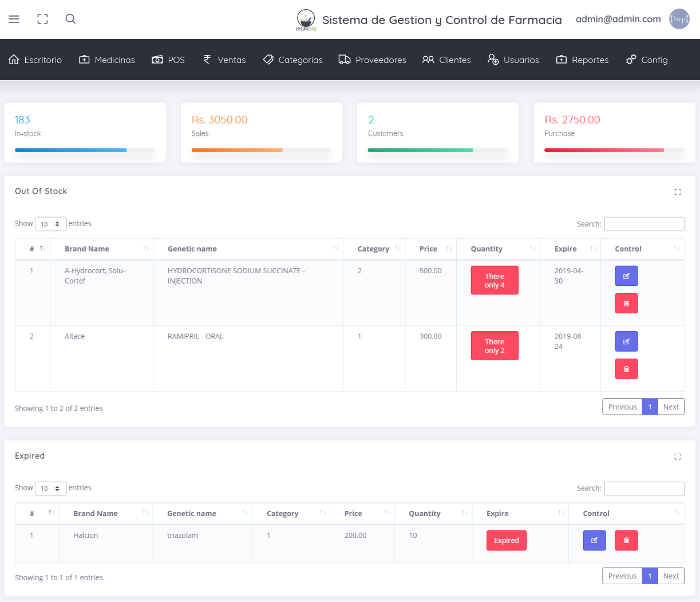
Task: Sort Expired table by Genetic name
Action: [x=202, y=513]
